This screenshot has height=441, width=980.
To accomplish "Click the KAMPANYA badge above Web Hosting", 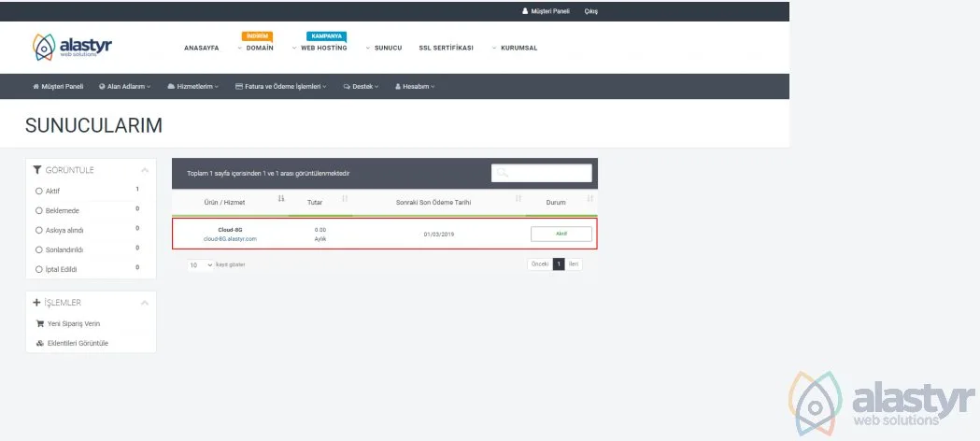I will 326,36.
